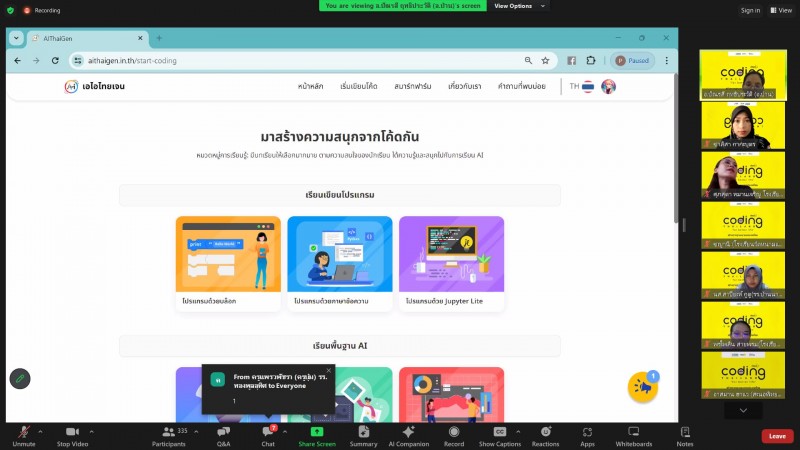Open a new browser tab
Image resolution: width=800 pixels, height=450 pixels.
click(159, 38)
